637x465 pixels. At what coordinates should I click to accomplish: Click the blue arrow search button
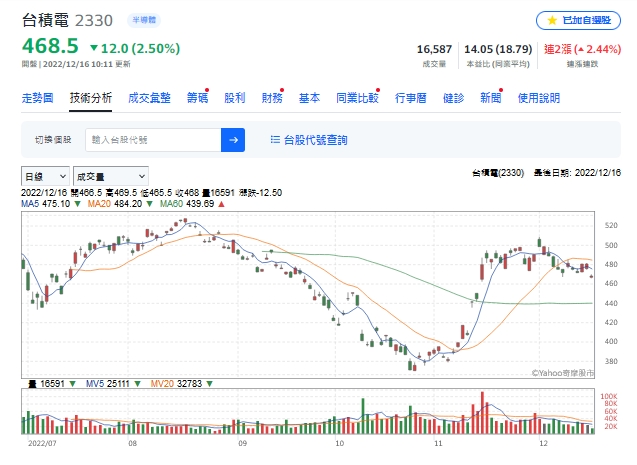point(233,140)
